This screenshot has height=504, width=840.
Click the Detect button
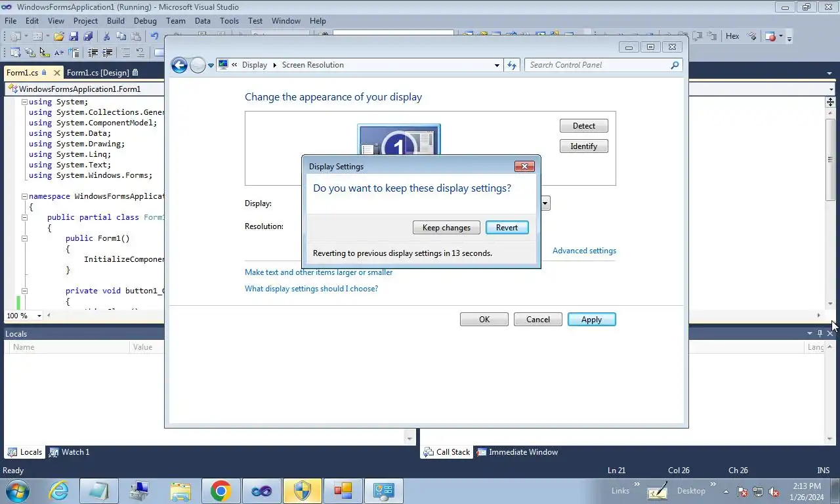pos(583,126)
